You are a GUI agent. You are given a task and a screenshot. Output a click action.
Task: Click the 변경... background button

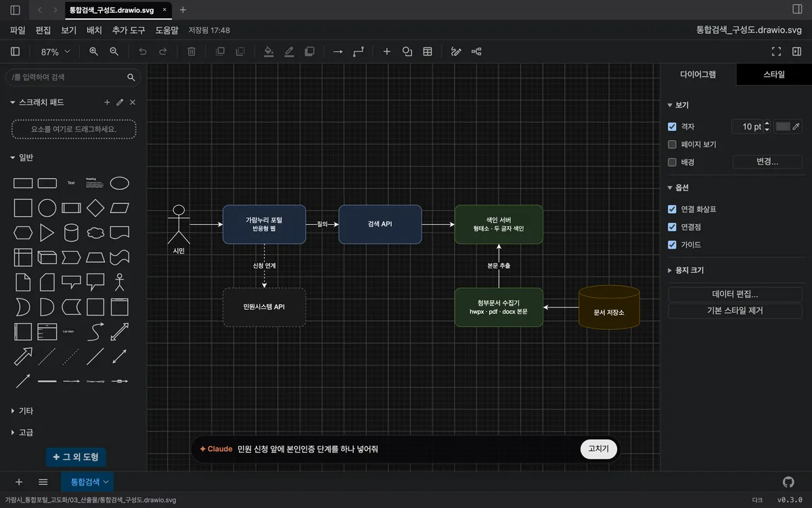click(767, 162)
